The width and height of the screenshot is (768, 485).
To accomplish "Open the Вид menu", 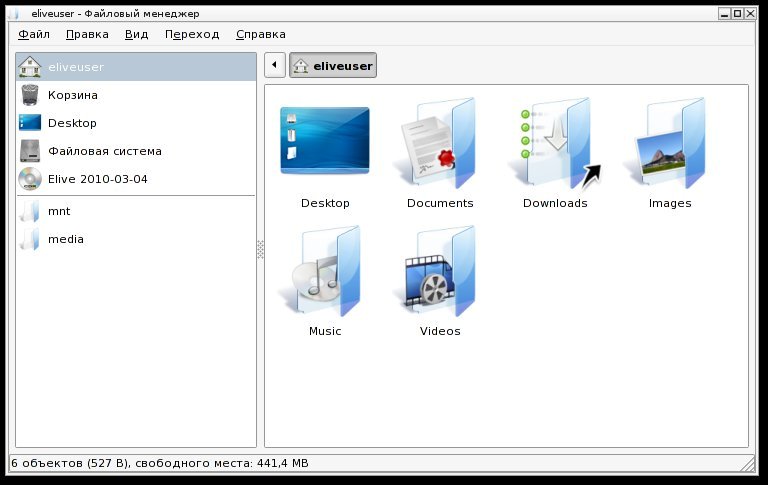I will tap(136, 34).
